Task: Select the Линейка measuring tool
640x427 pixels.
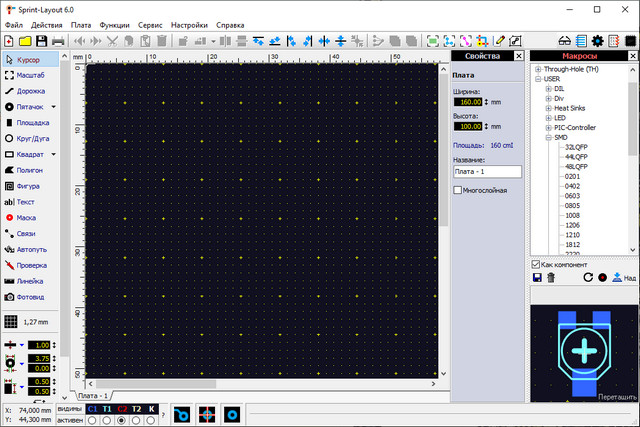Action: [x=30, y=281]
